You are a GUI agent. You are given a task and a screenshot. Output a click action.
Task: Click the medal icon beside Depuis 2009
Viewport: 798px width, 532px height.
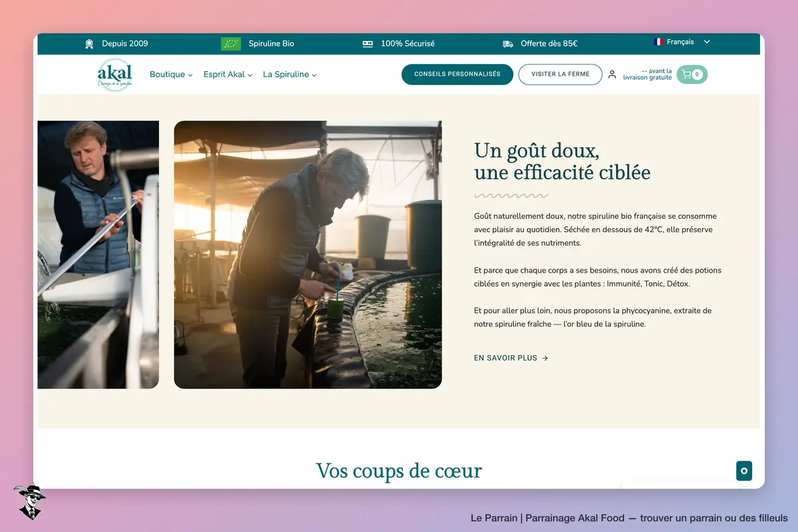click(x=89, y=44)
